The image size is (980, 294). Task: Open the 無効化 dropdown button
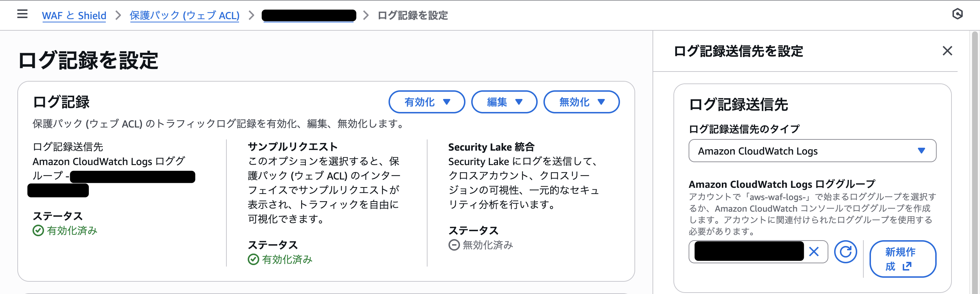tap(581, 102)
